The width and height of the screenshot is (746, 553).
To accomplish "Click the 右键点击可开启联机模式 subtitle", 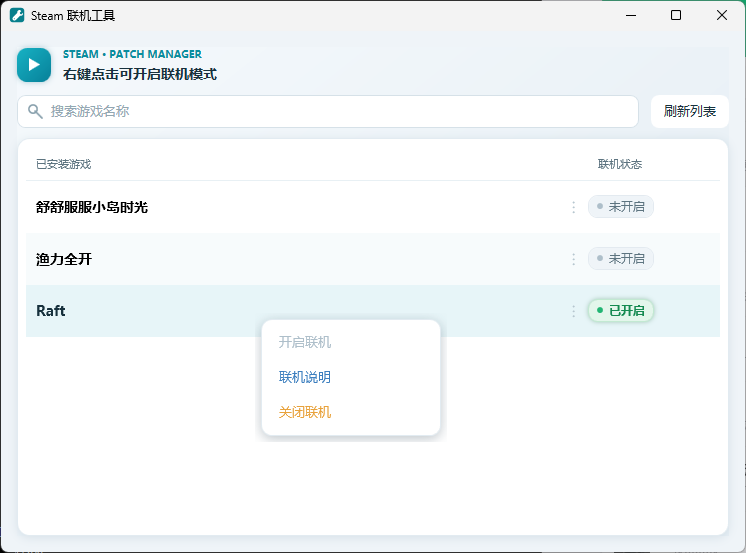I will coord(140,74).
